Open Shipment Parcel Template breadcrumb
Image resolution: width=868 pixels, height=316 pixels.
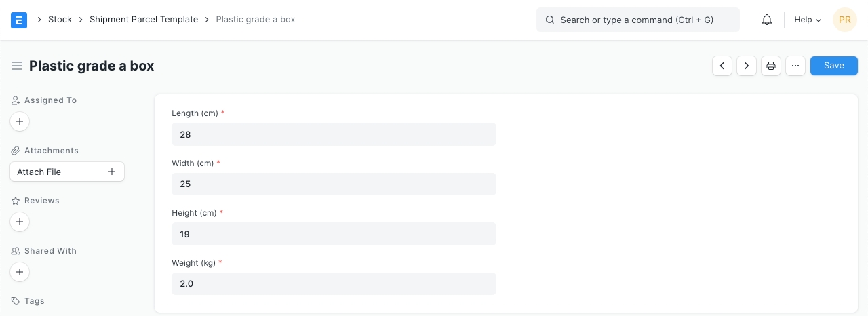point(144,20)
